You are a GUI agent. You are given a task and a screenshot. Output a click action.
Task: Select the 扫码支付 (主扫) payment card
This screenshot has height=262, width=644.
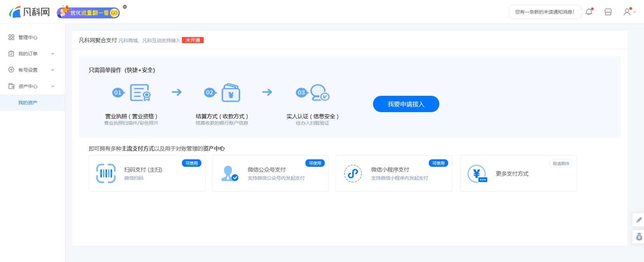click(147, 173)
